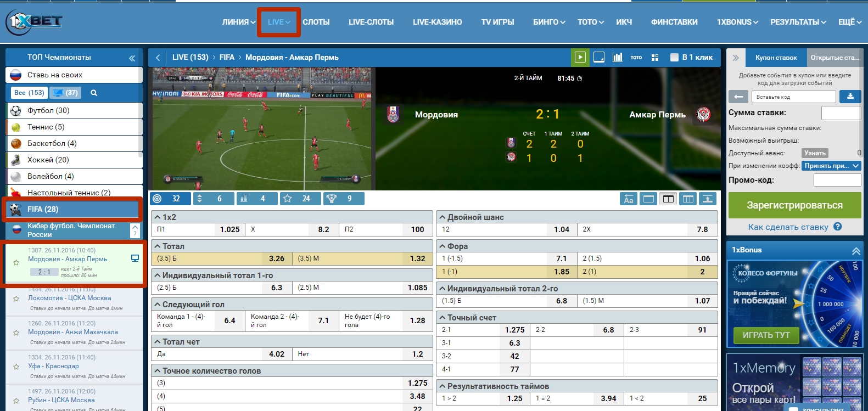Screen dimensions: 868x411
Task: Click the 'Сумма ставки' amount field
Action: click(841, 112)
